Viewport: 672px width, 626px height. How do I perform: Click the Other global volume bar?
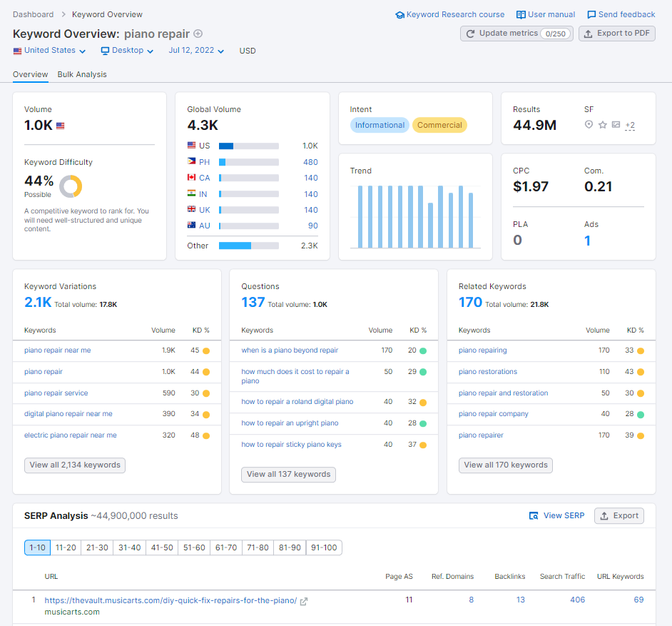(248, 246)
